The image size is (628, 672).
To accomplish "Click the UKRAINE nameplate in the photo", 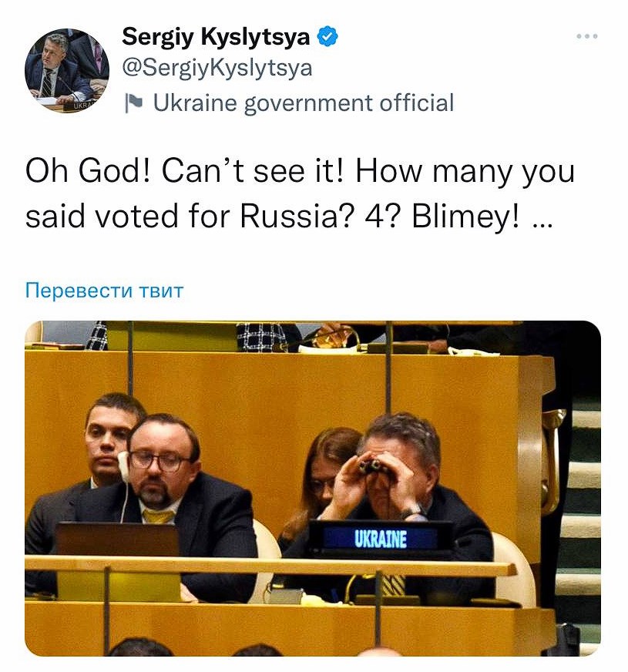I will coord(381,538).
